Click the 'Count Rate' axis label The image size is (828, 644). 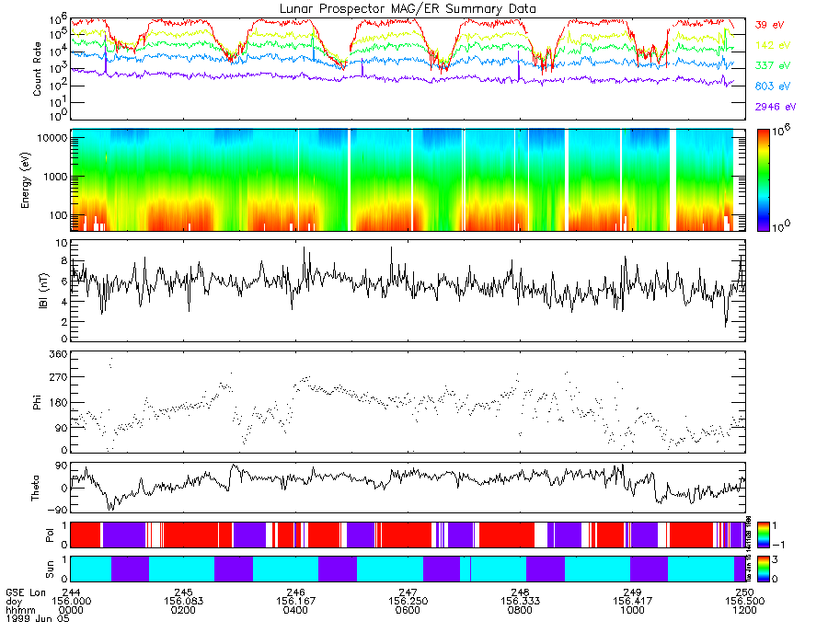click(37, 69)
